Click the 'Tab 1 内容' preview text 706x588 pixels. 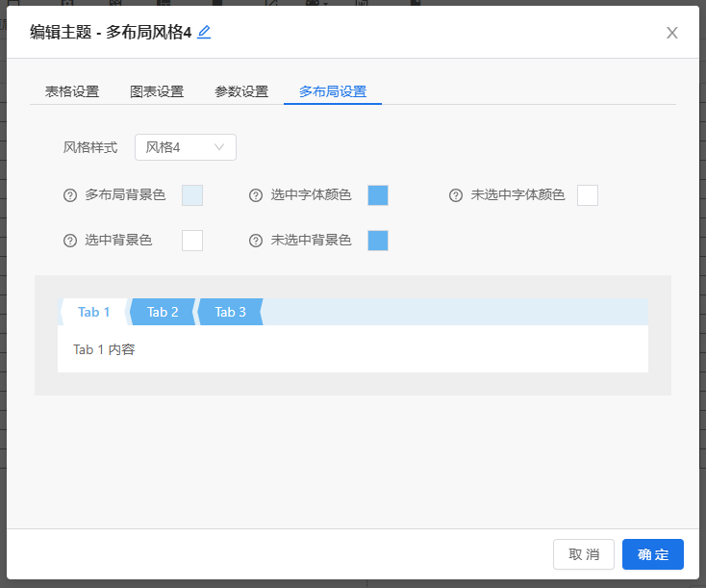click(x=104, y=349)
